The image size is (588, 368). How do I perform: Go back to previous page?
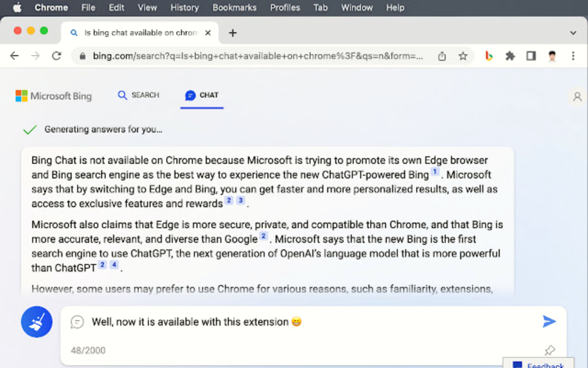15,56
